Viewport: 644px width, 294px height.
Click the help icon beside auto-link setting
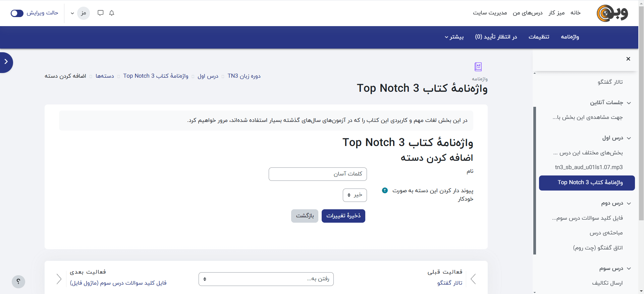coord(385,191)
